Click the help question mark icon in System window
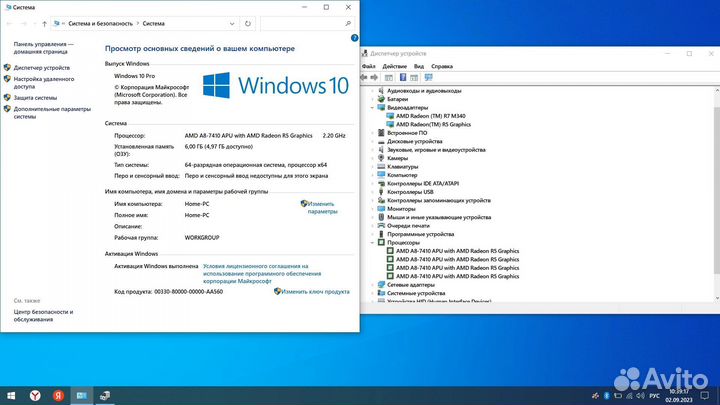The height and width of the screenshot is (405, 720). click(x=354, y=38)
